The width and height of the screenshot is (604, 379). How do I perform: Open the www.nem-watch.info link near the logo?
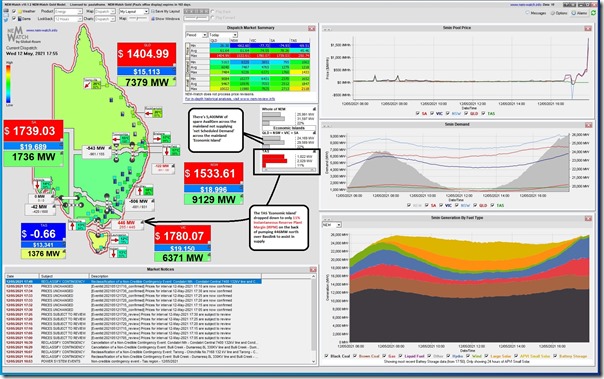42,30
